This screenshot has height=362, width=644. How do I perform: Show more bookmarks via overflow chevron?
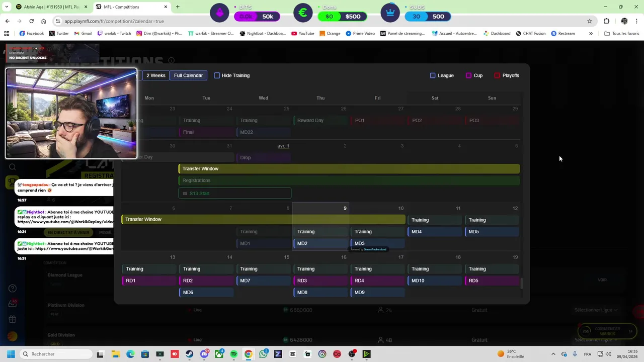[591, 34]
